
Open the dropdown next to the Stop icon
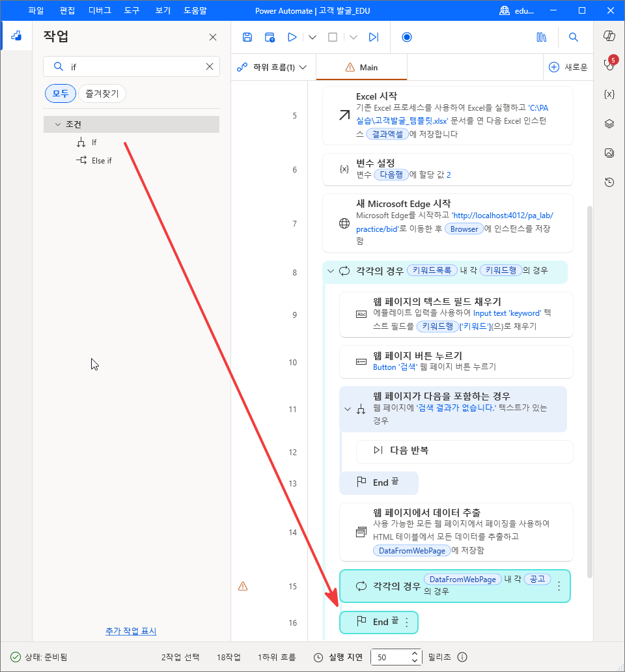[x=353, y=37]
